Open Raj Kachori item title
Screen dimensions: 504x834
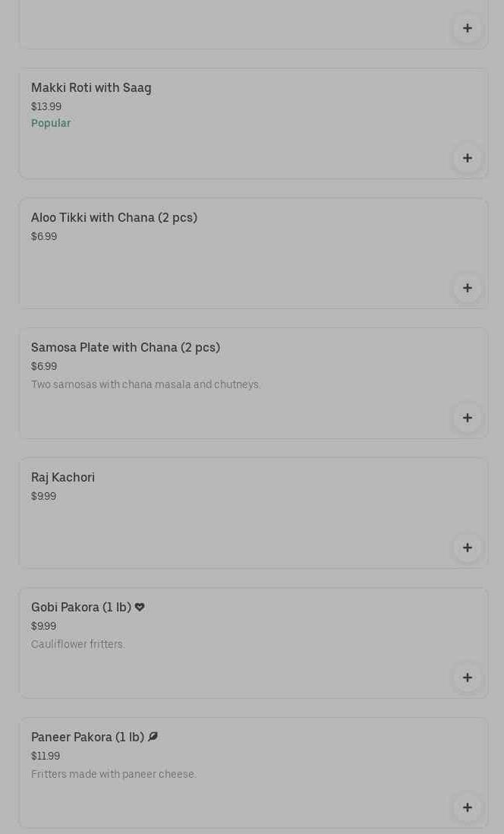tap(63, 478)
